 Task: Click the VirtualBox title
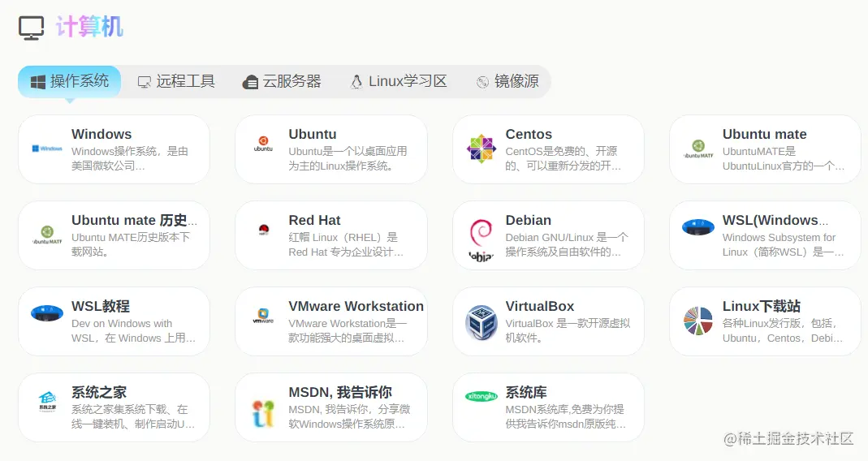tap(540, 306)
